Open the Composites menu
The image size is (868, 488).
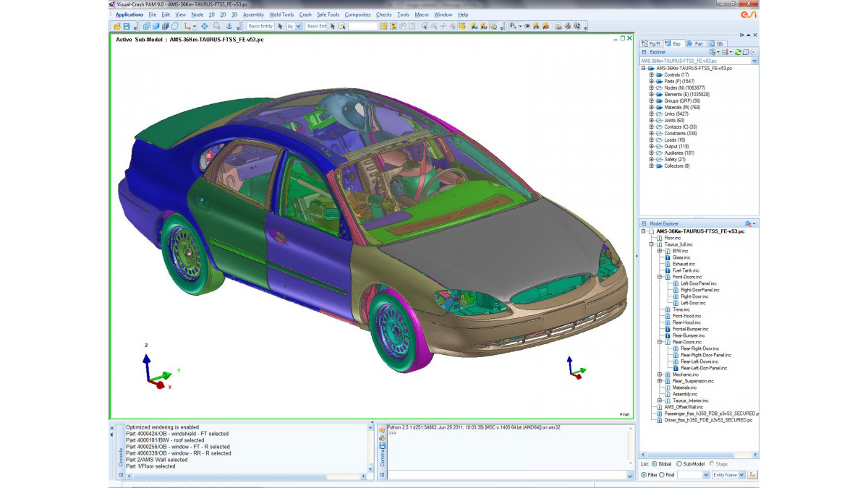(358, 14)
